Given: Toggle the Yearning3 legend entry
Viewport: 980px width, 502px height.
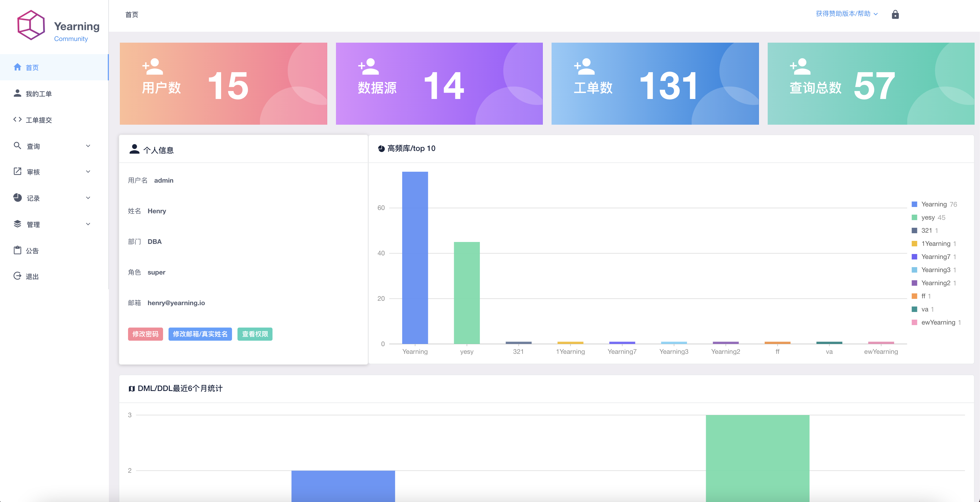Looking at the screenshot, I should click(x=934, y=270).
